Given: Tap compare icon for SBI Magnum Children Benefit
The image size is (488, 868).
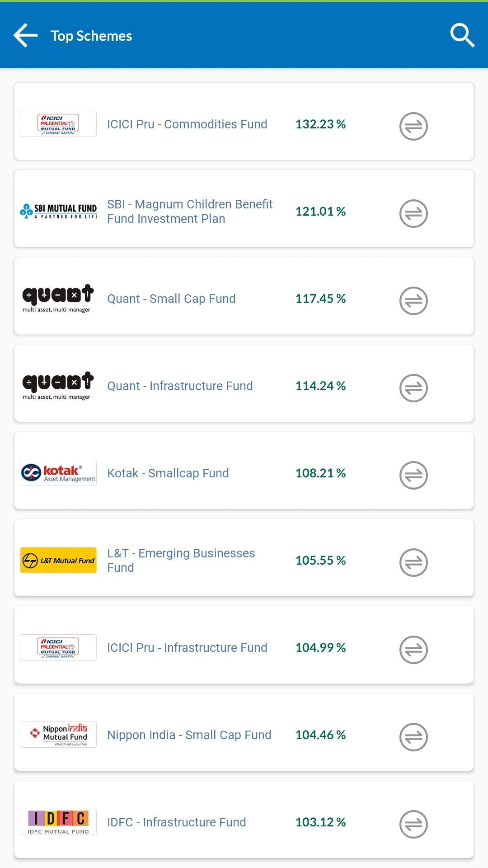Looking at the screenshot, I should point(413,213).
